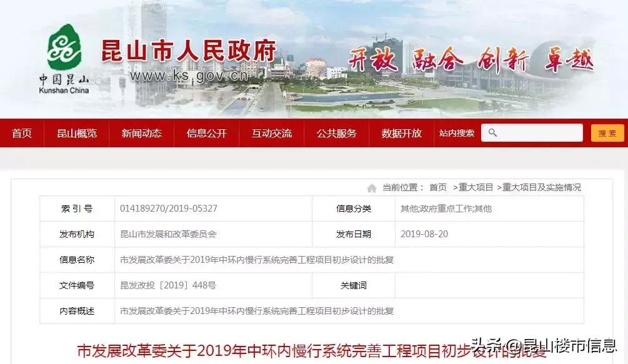Click the home icon beside 当前位置
Image resolution: width=628 pixels, height=364 pixels.
click(x=372, y=188)
